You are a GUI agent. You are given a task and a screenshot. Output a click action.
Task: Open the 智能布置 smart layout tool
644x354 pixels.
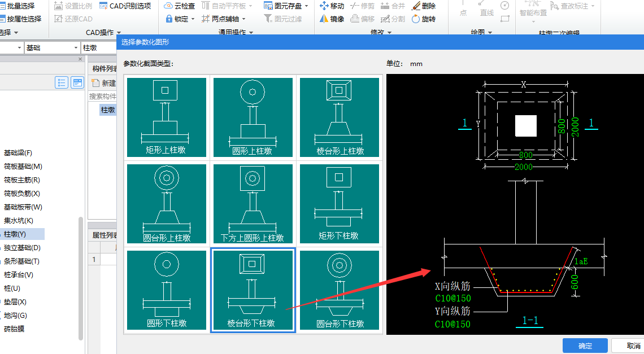(533, 12)
